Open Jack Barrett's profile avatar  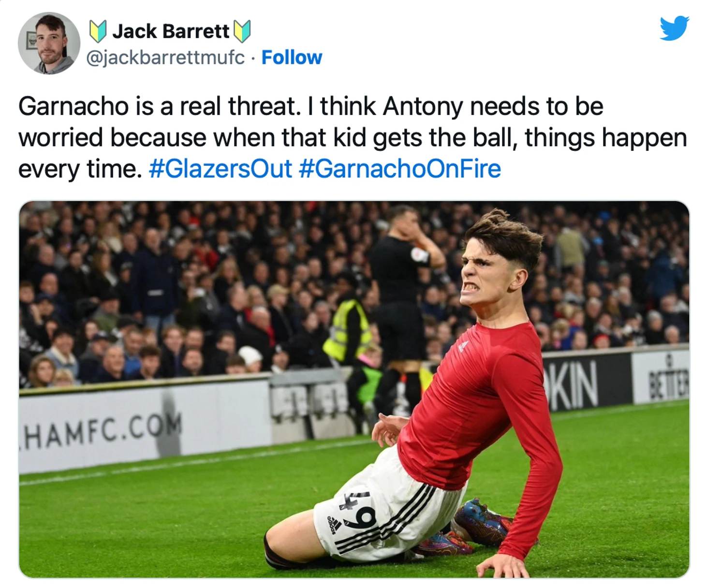(x=49, y=43)
